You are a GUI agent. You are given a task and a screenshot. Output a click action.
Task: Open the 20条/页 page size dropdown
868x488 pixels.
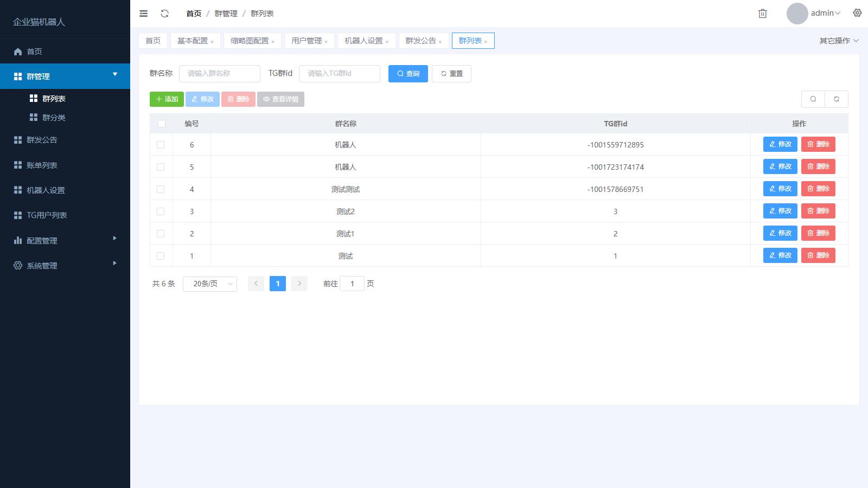click(x=209, y=284)
